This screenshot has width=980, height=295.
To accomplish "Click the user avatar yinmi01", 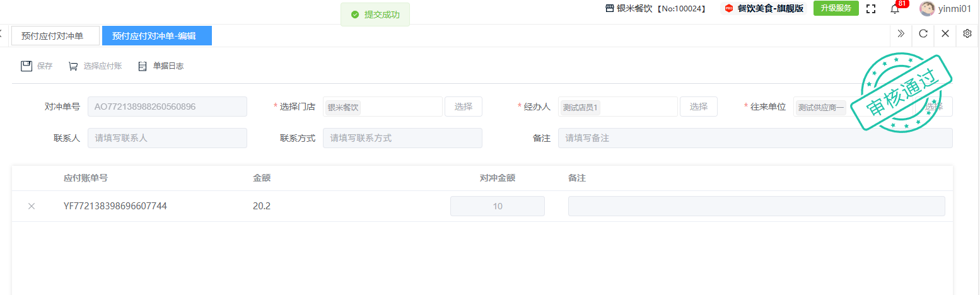I will [x=926, y=9].
